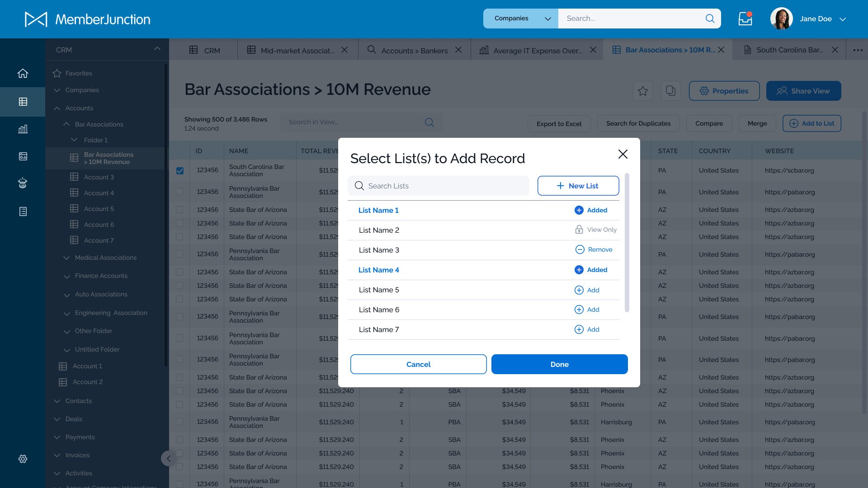This screenshot has height=488, width=868.
Task: Click the Added plus icon for List Name 1
Action: 579,210
